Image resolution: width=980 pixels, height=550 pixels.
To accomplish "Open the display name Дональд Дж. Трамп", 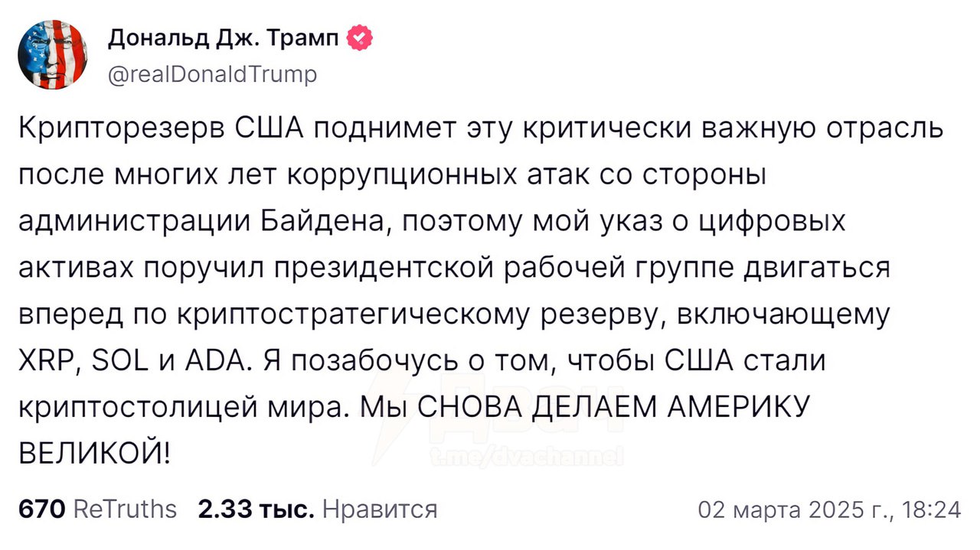I will 223,37.
